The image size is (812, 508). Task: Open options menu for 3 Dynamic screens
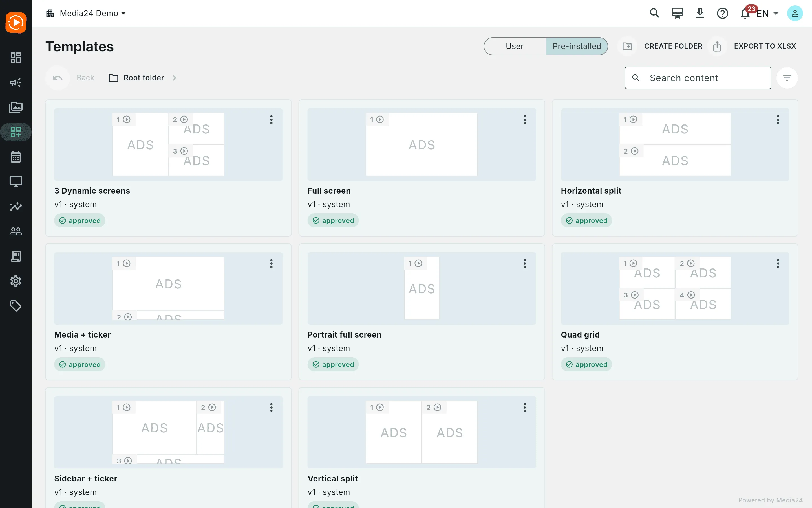pyautogui.click(x=272, y=120)
